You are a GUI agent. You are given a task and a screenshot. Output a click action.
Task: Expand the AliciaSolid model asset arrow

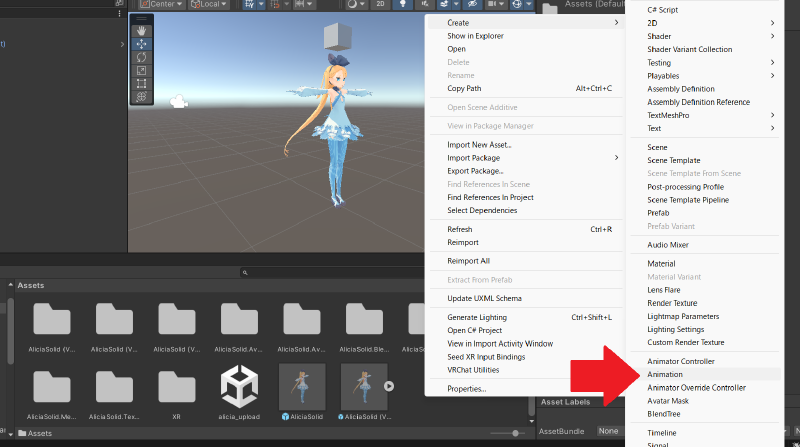[389, 385]
